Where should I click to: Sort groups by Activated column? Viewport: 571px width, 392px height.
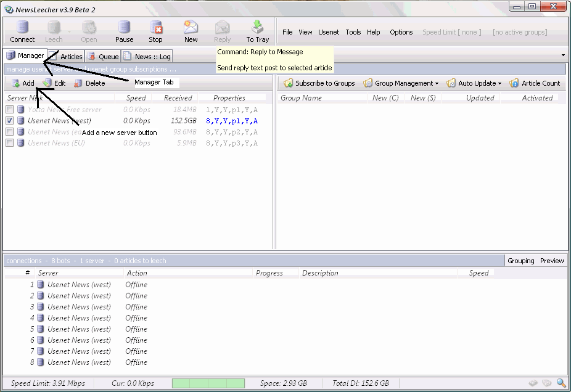[529, 97]
